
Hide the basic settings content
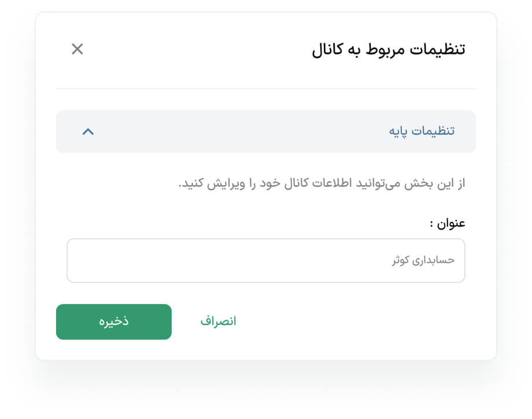click(x=88, y=132)
